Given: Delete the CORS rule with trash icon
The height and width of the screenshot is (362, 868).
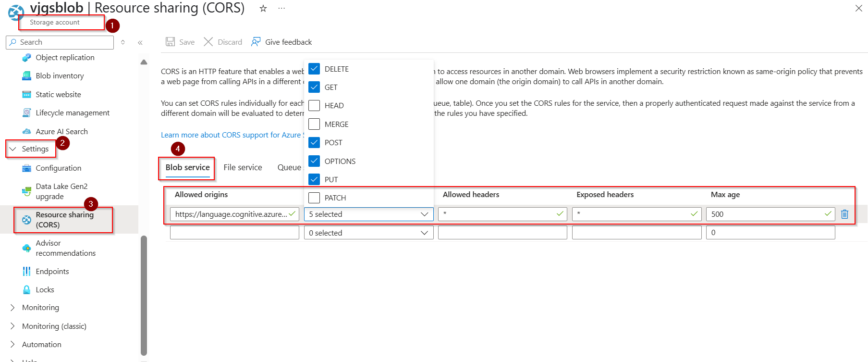Looking at the screenshot, I should [x=845, y=214].
